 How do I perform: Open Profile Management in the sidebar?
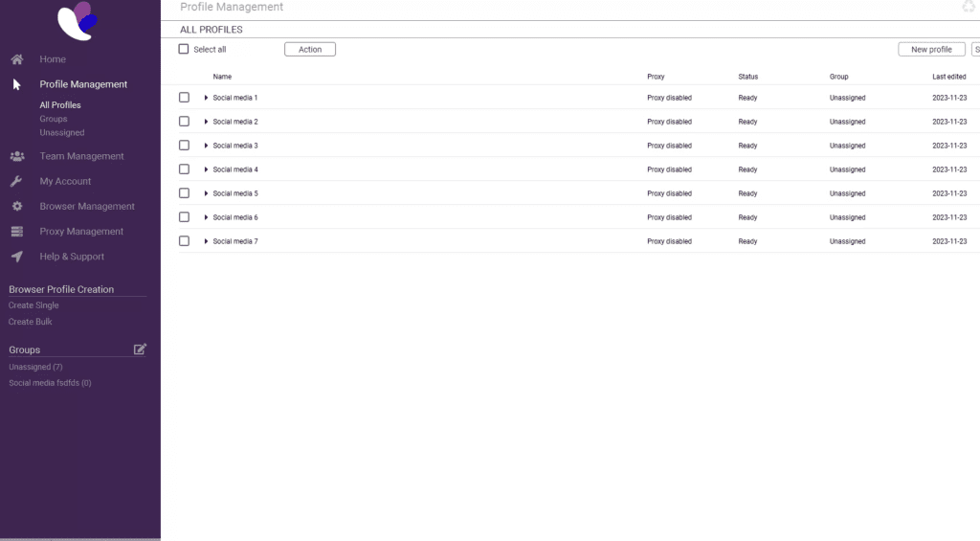tap(83, 84)
